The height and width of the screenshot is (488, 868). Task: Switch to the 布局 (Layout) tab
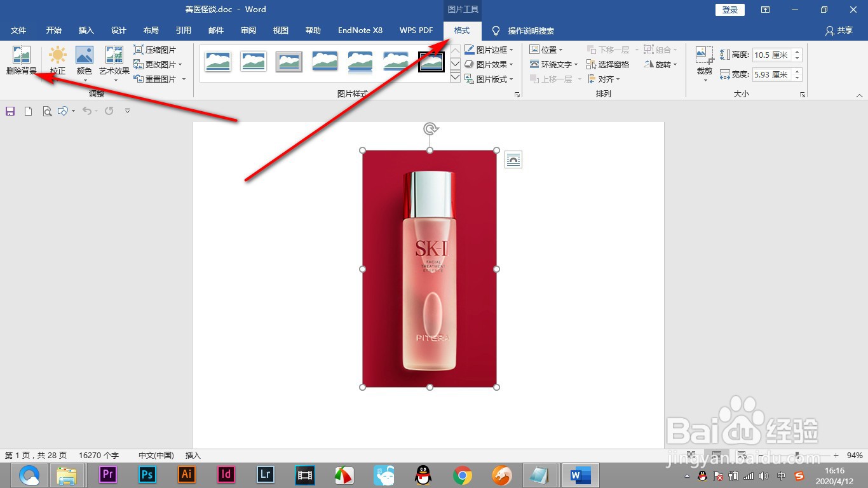(x=151, y=30)
